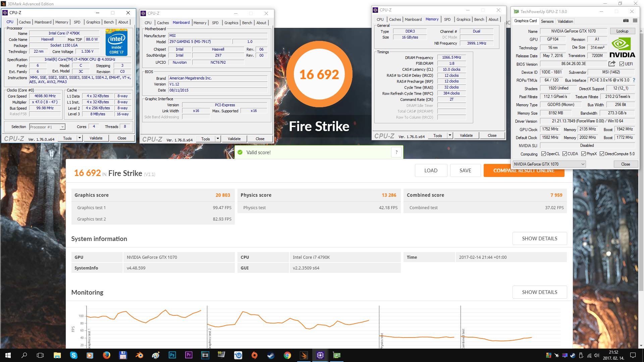Toggle the OpenCL checkbox

point(543,154)
